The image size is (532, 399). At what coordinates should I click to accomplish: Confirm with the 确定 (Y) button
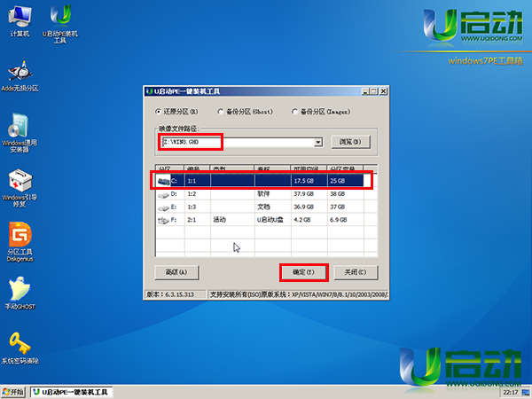tap(303, 272)
